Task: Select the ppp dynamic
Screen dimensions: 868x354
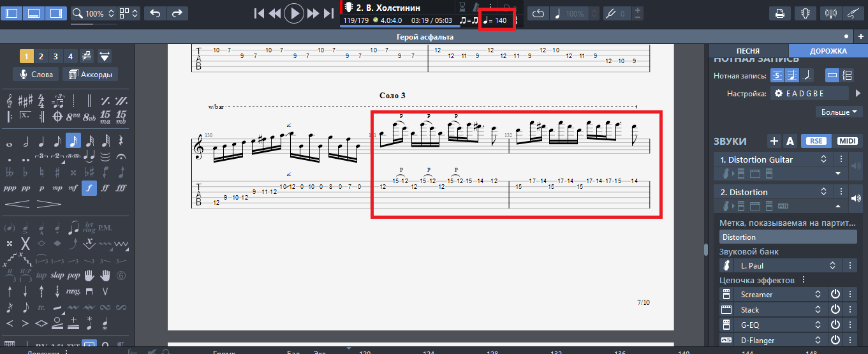Action: 10,188
